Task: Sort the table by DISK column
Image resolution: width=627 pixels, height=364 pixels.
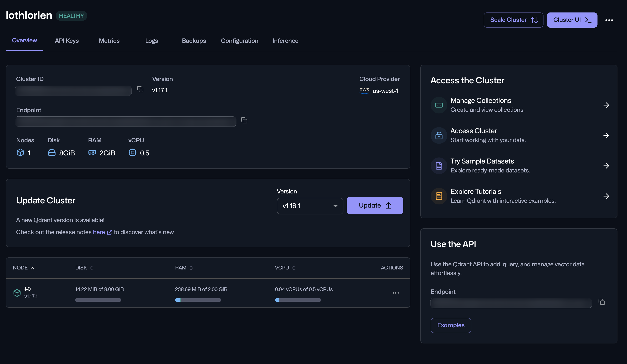Action: (x=84, y=268)
